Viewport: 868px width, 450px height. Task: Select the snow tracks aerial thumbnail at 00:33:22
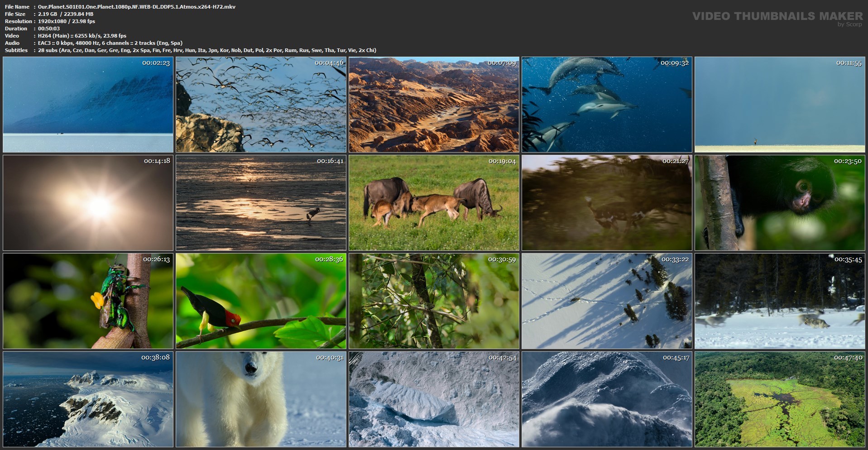coord(607,301)
